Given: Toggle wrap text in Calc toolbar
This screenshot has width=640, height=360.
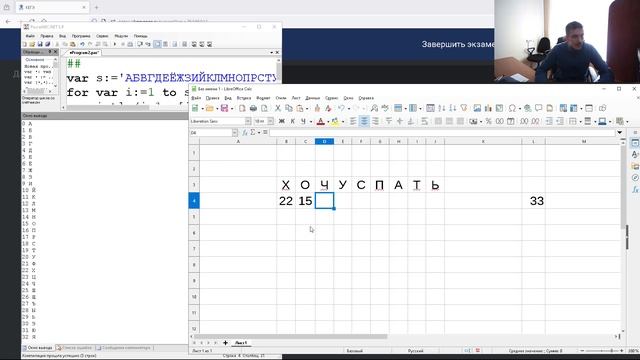Looking at the screenshot, I should (424, 121).
